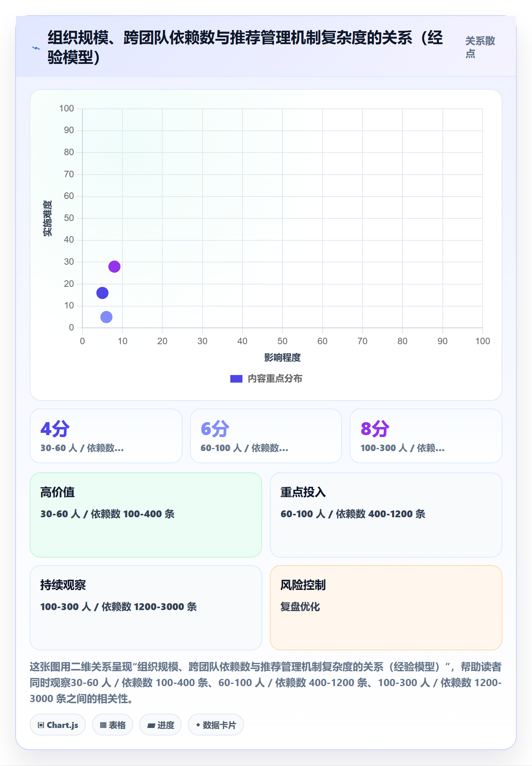Click the 高价值 quadrant card
The height and width of the screenshot is (766, 532).
coord(146,515)
